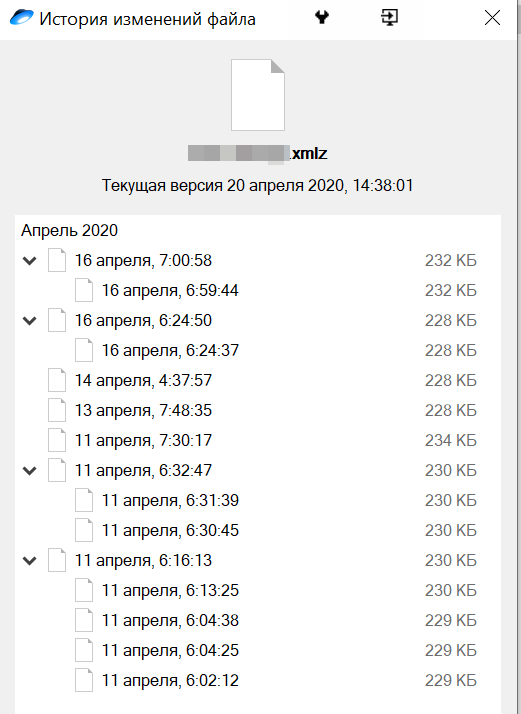Image resolution: width=521 pixels, height=714 pixels.
Task: Select the large file preview thumbnail
Action: point(258,95)
